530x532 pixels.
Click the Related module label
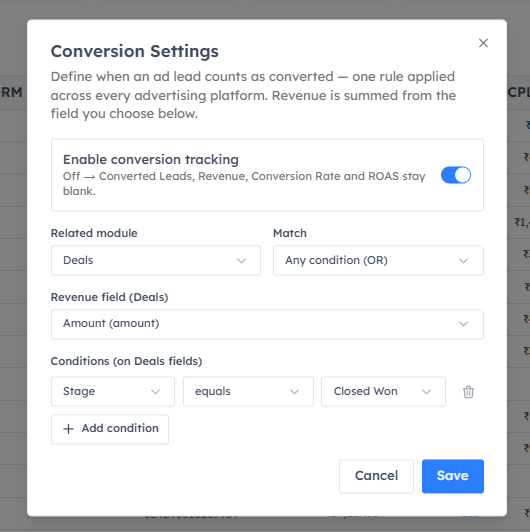[x=94, y=233]
